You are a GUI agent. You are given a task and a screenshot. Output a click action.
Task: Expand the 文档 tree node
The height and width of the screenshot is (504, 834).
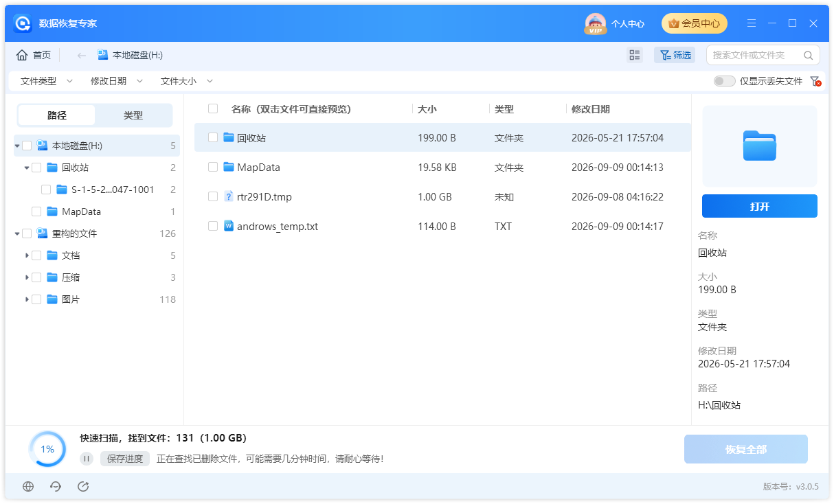point(27,255)
